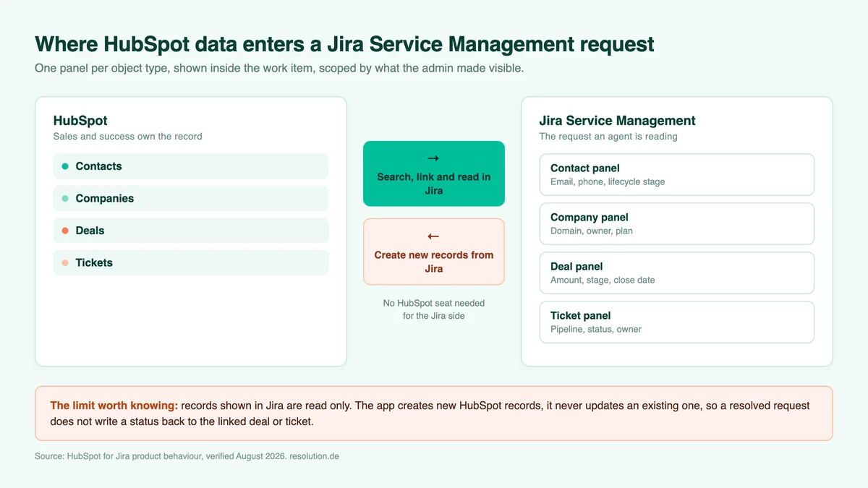Click the Jira Service Management heading
The image size is (868, 488).
(x=617, y=121)
